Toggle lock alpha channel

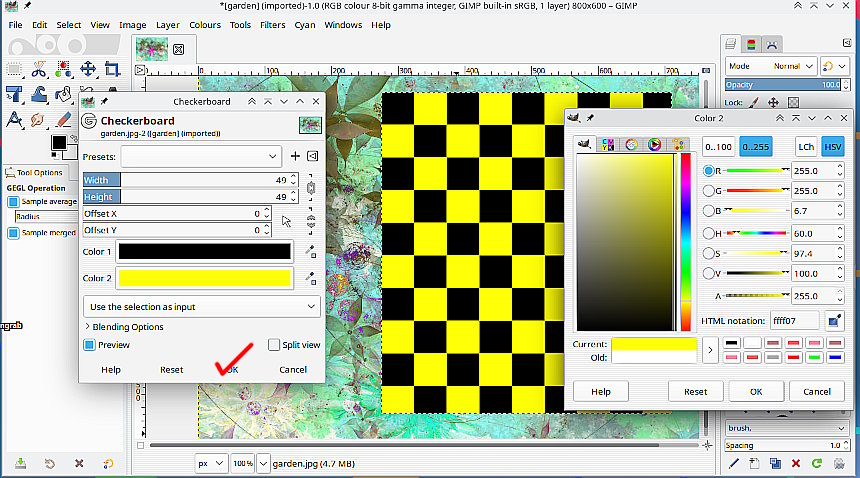click(793, 103)
